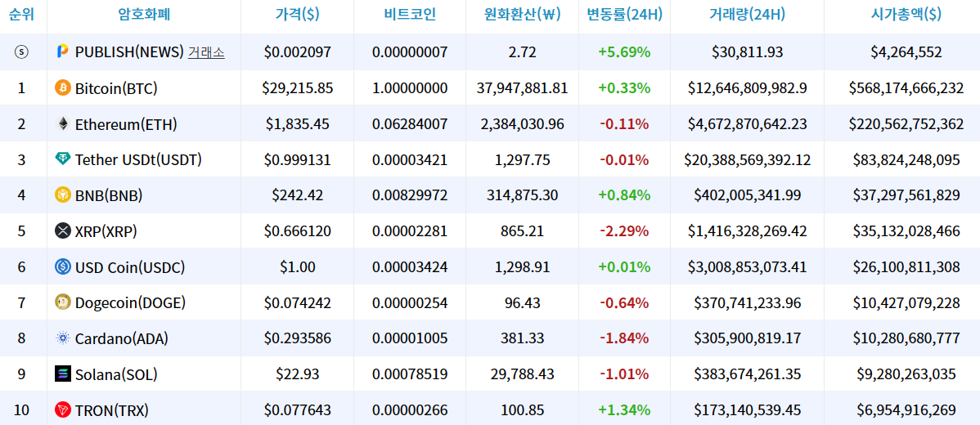Image resolution: width=980 pixels, height=425 pixels.
Task: Click the Cardano logo icon
Action: pos(62,338)
